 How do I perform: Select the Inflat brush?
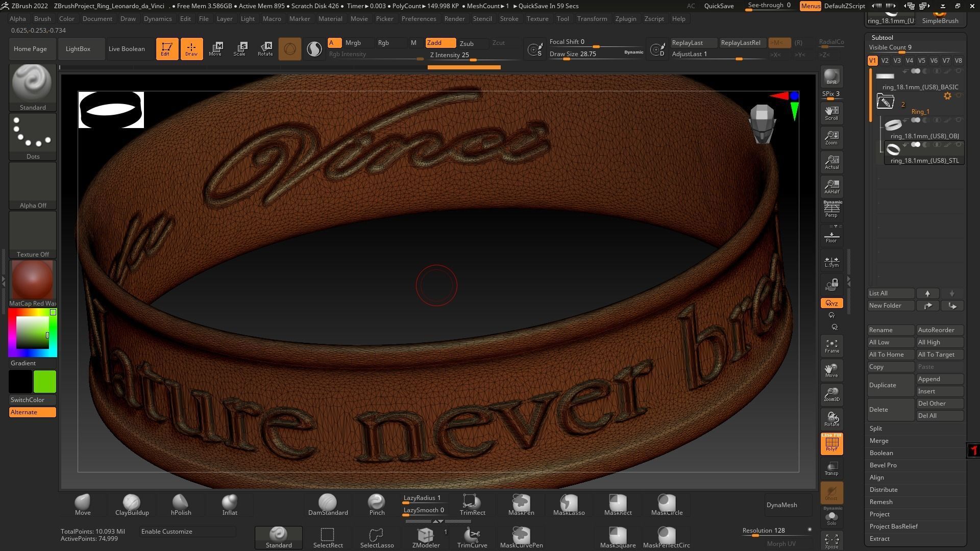pos(230,505)
